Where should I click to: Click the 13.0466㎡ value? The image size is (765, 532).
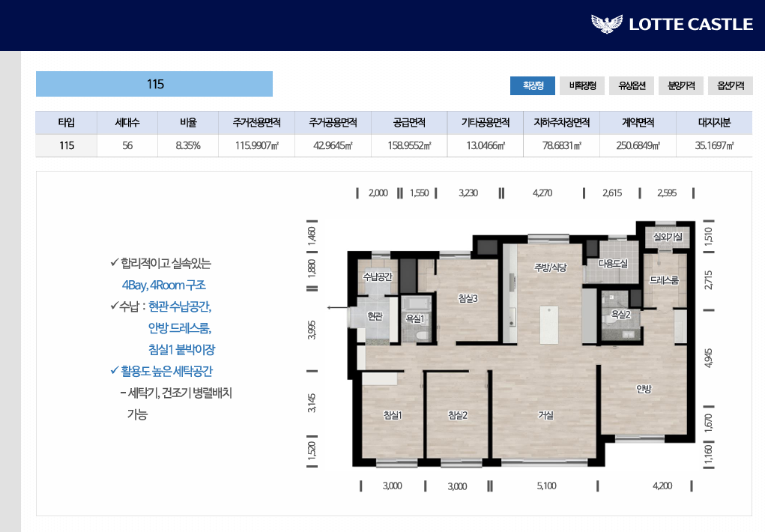486,145
